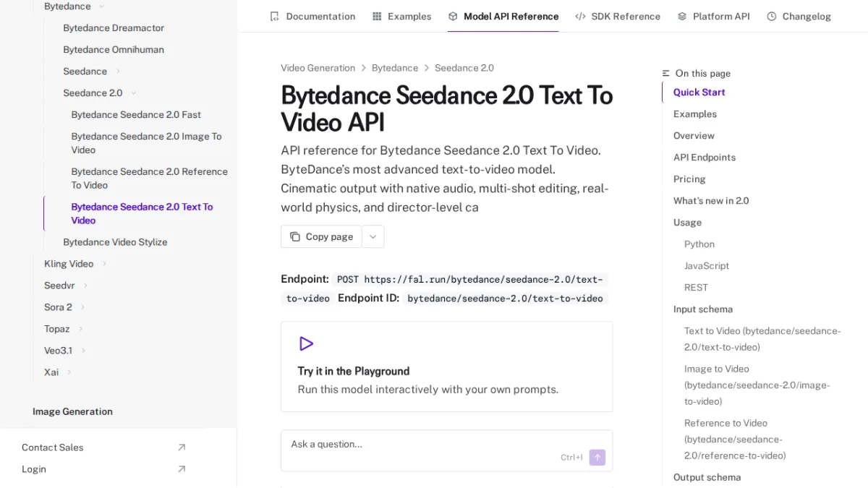Image resolution: width=868 pixels, height=488 pixels.
Task: Click the Changelog clock icon
Action: [772, 16]
